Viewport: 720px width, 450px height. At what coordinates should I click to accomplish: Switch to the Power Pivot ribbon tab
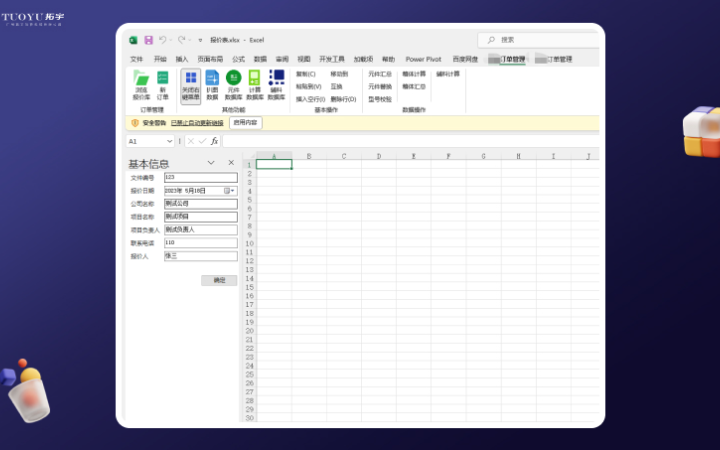click(423, 59)
